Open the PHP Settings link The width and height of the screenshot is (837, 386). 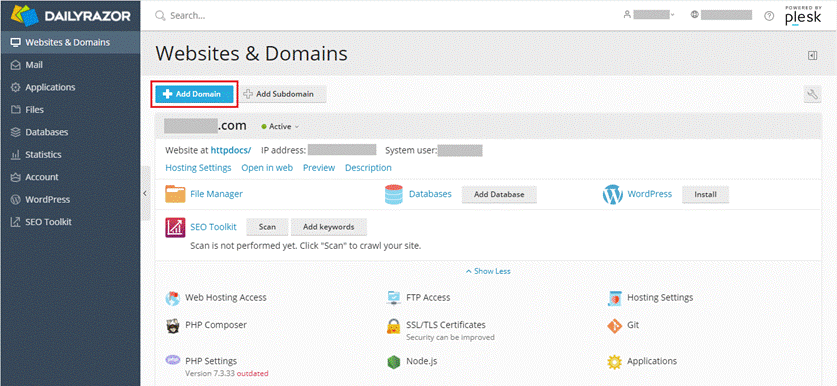tap(211, 361)
